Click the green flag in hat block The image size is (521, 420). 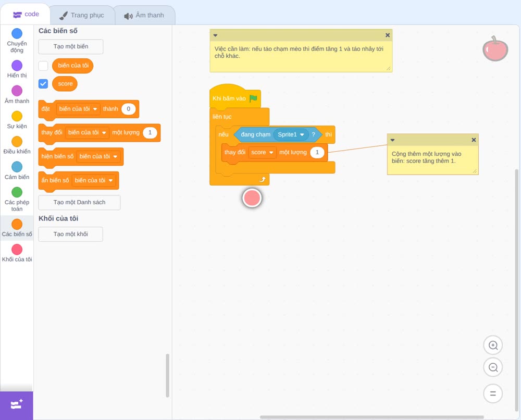click(x=253, y=98)
